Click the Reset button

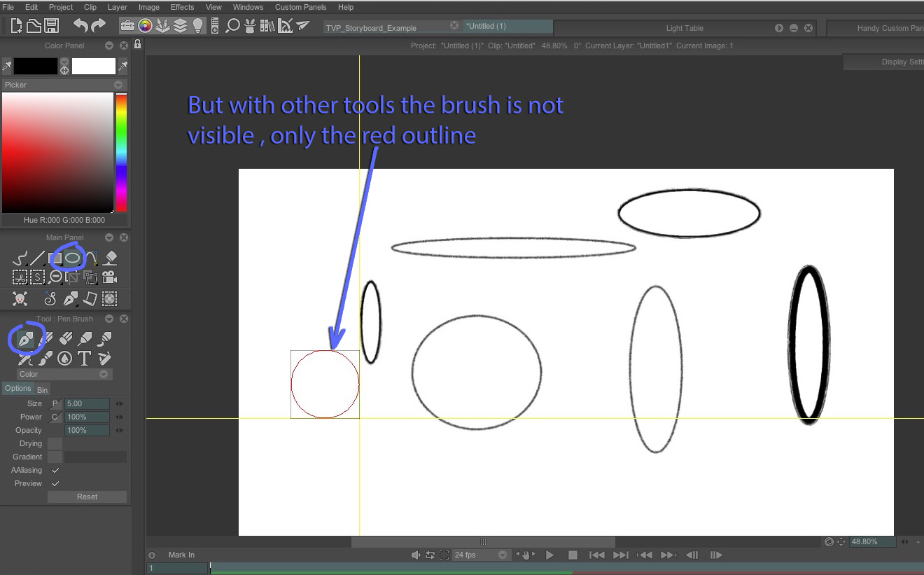tap(87, 497)
